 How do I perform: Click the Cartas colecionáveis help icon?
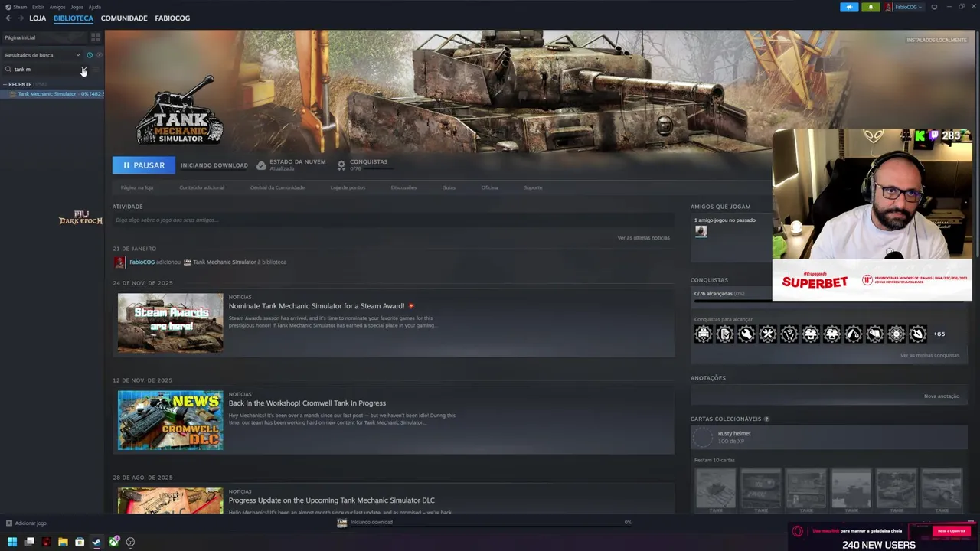[766, 419]
